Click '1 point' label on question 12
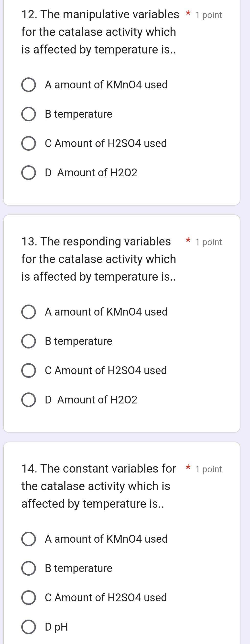This screenshot has width=250, height=644. [x=208, y=15]
